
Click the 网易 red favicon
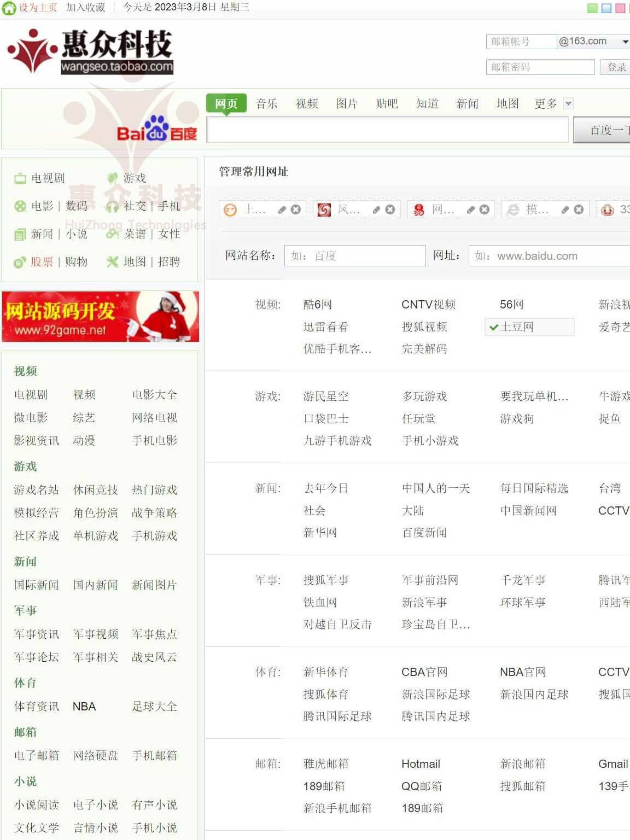click(x=419, y=210)
